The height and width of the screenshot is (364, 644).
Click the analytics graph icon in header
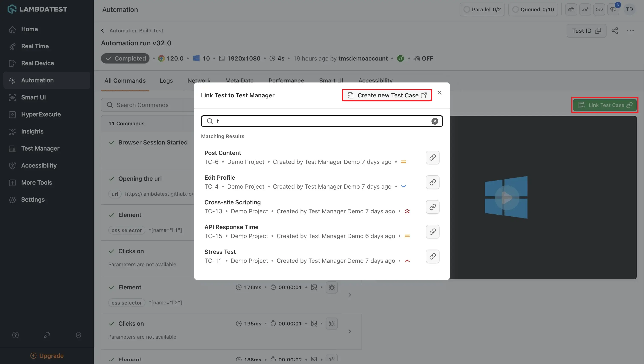(585, 10)
